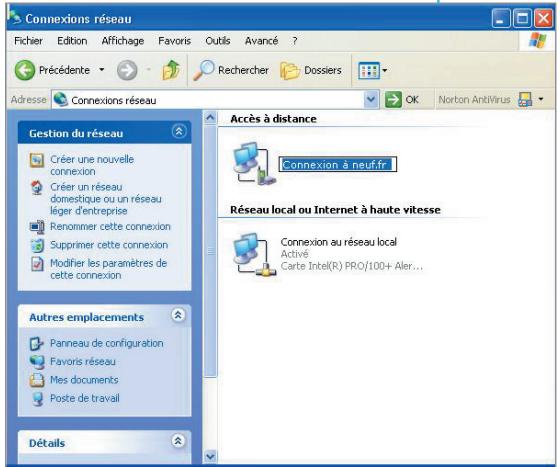
Task: Go up one folder level icon
Action: tap(171, 70)
